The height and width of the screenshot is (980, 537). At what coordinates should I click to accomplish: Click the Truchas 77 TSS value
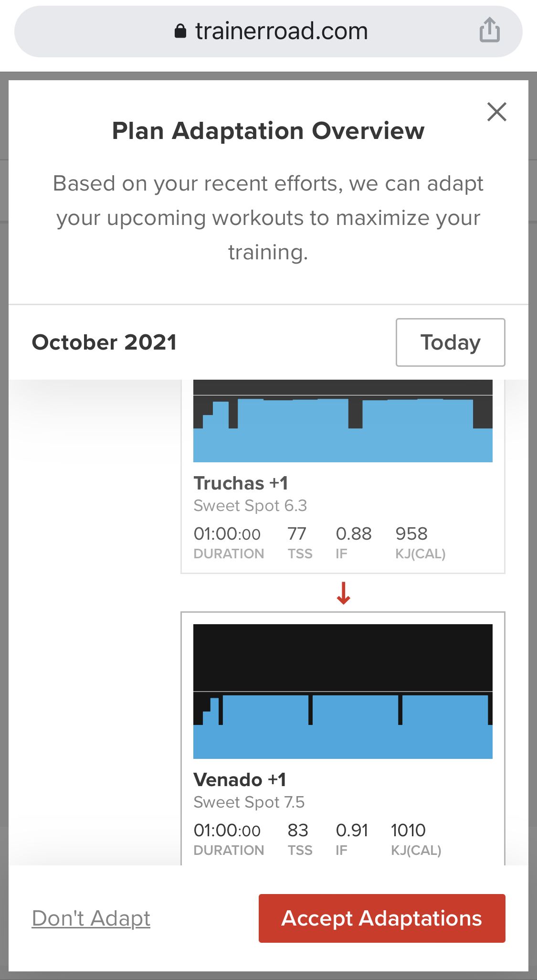tap(297, 533)
